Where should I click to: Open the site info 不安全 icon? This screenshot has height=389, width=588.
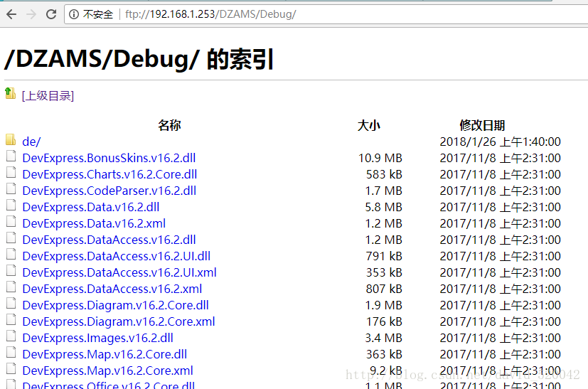(x=74, y=14)
